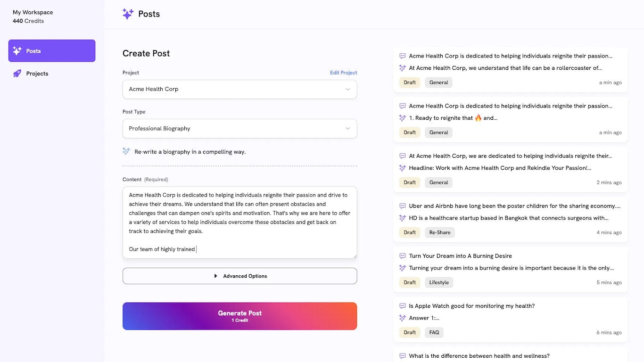This screenshot has height=362, width=644.
Task: Click sparkle icon beside 'Headline: Work with Acme' text
Action: pyautogui.click(x=402, y=168)
